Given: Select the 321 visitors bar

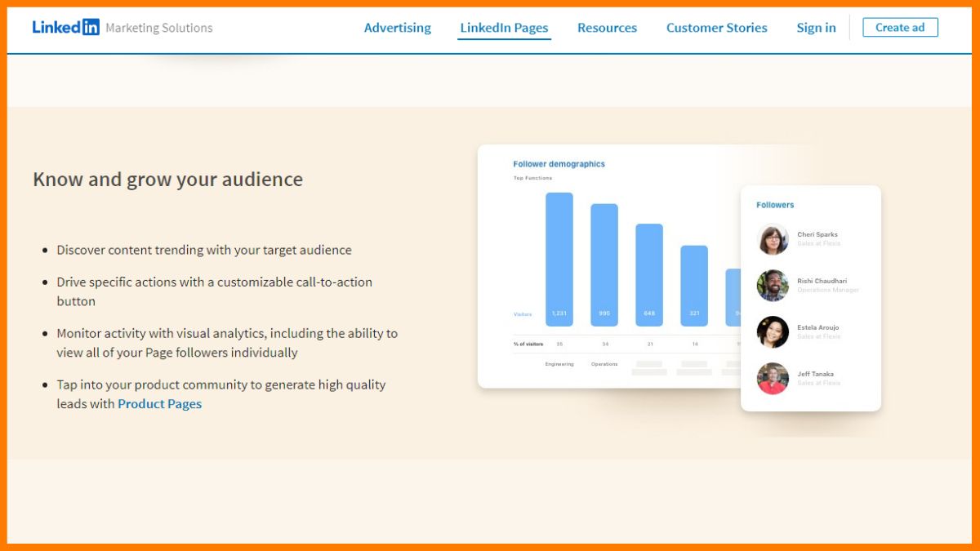Looking at the screenshot, I should coord(694,286).
